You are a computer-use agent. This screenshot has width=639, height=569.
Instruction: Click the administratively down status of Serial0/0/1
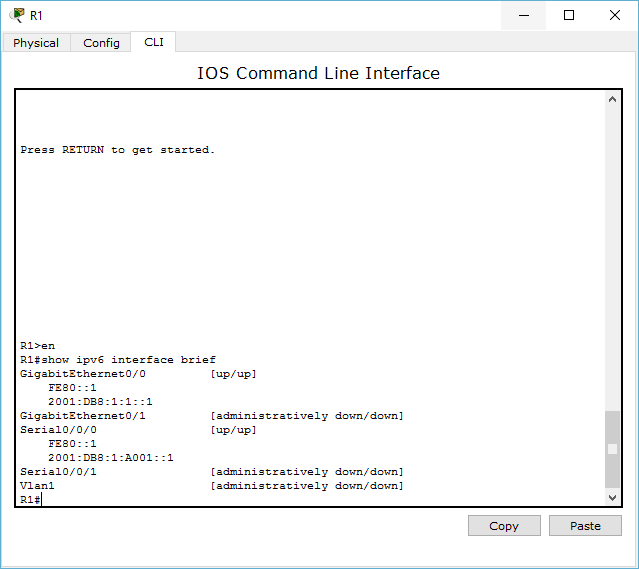tap(307, 472)
